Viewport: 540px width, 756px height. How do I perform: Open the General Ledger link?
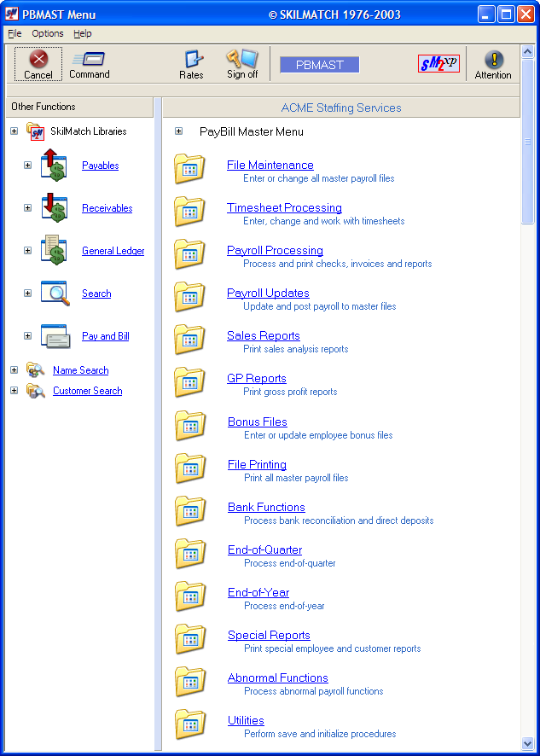[113, 251]
